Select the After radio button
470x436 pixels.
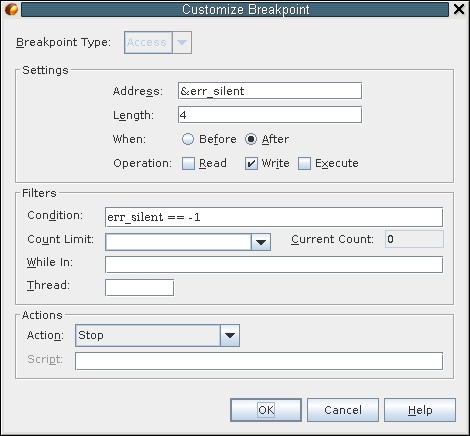(x=251, y=139)
